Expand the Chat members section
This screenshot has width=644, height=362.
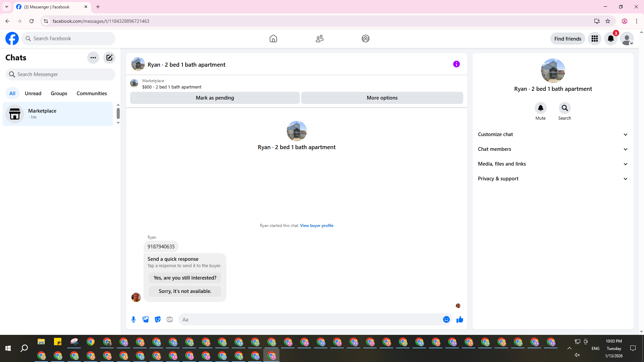(552, 149)
